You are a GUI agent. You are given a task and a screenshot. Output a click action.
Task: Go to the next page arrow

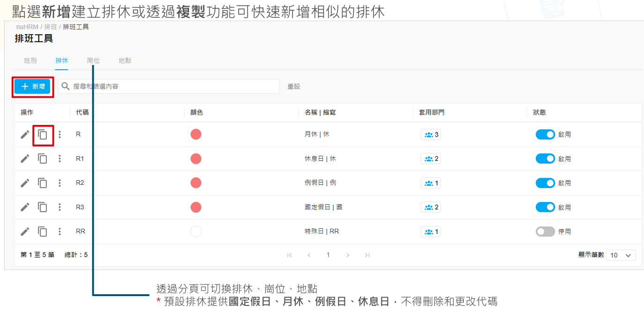tap(348, 255)
